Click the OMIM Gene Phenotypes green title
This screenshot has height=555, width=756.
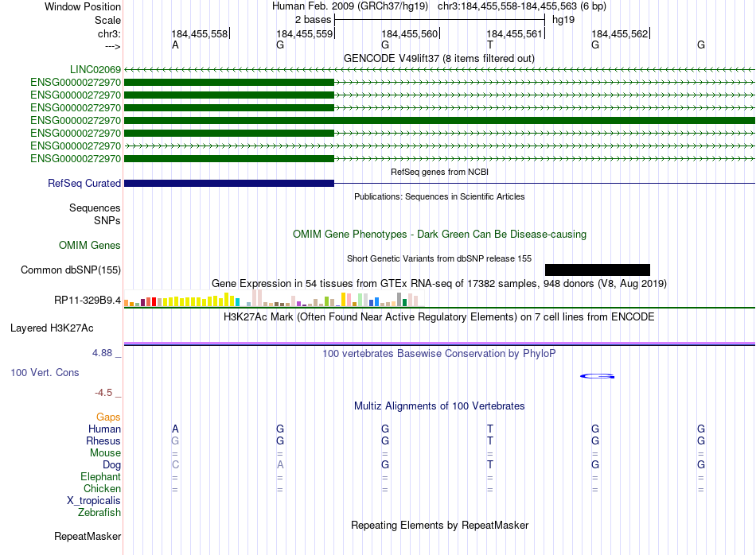click(440, 235)
